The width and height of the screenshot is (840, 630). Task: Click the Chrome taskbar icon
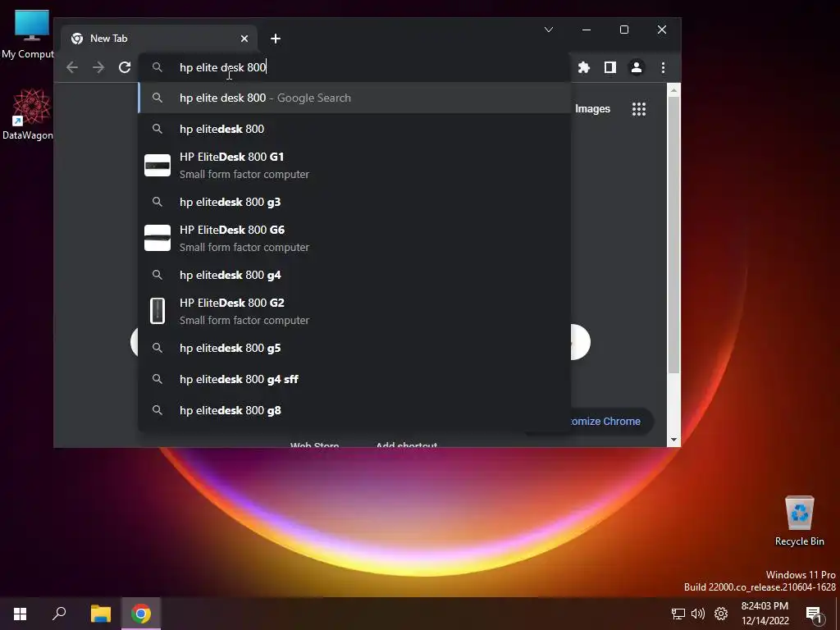pyautogui.click(x=141, y=614)
